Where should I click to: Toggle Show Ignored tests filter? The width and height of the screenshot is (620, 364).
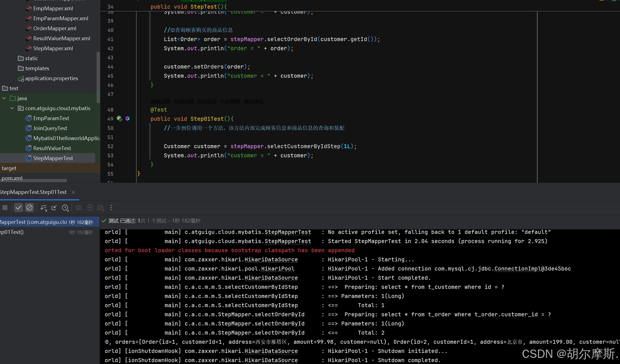point(29,208)
